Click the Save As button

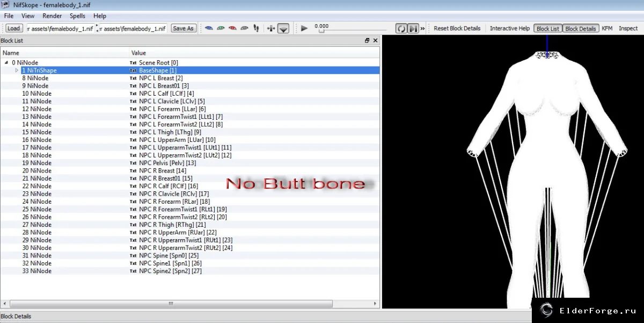(x=184, y=28)
